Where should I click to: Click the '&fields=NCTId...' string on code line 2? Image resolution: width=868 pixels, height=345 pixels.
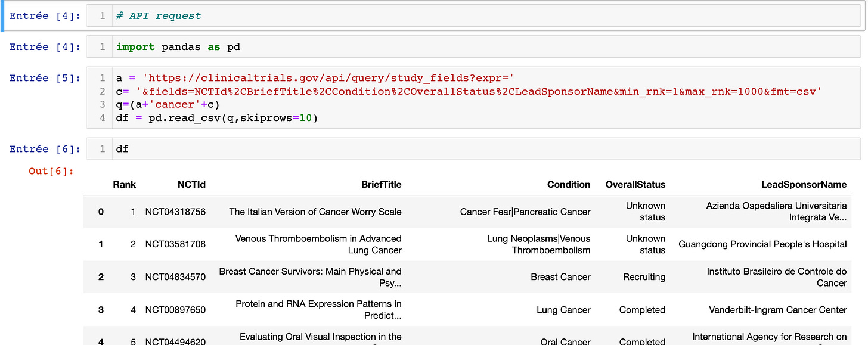(479, 91)
